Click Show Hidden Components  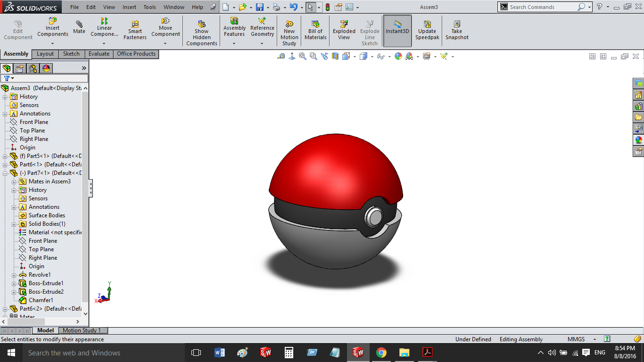coord(202,33)
